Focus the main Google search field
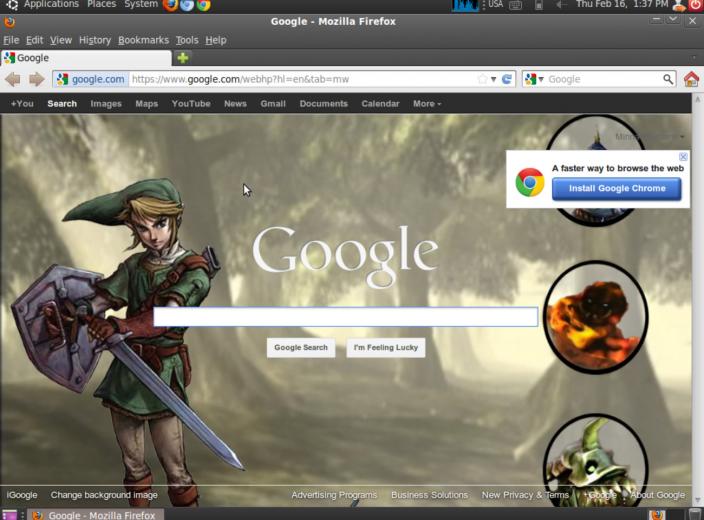 pyautogui.click(x=346, y=317)
